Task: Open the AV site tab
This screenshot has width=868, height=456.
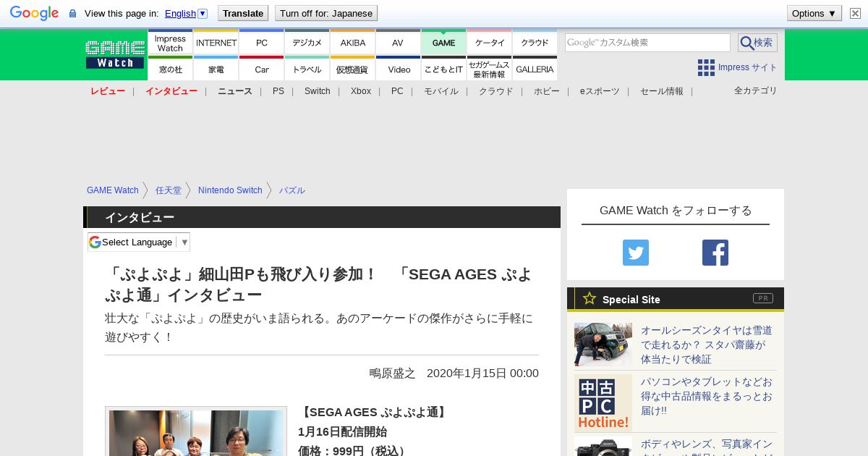Action: coord(398,43)
